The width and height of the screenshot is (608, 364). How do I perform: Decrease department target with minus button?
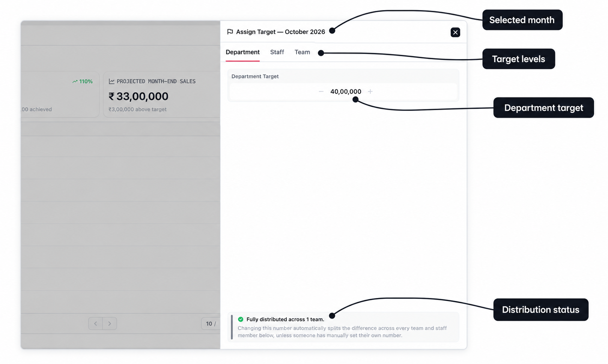321,91
